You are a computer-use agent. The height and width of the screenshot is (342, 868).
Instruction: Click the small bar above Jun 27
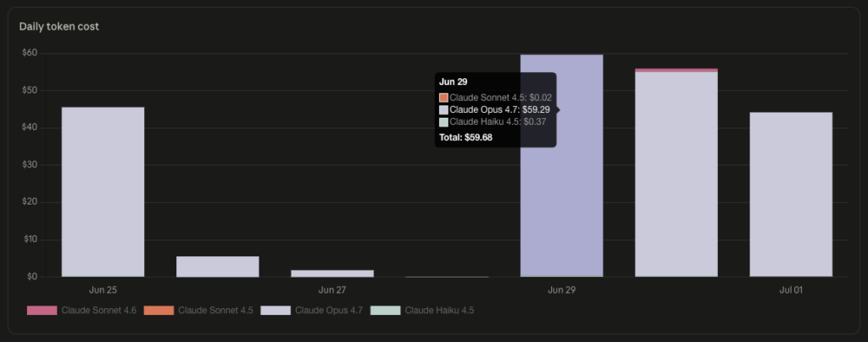point(332,273)
